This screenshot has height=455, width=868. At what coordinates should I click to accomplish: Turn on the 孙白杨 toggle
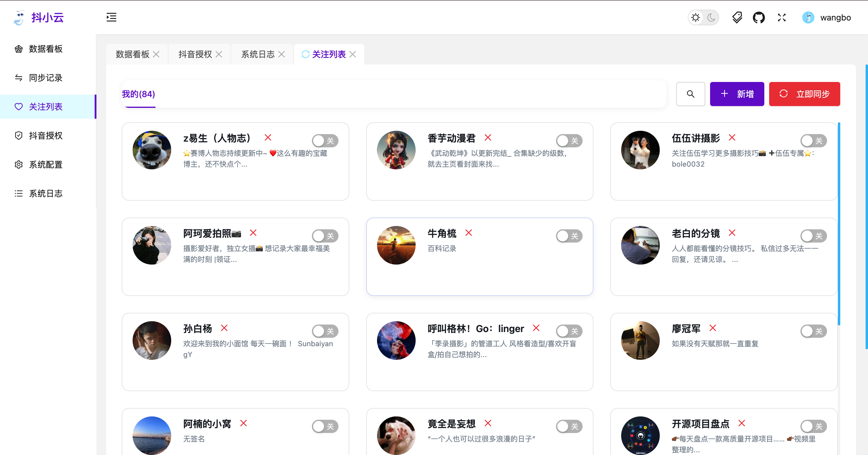tap(325, 331)
